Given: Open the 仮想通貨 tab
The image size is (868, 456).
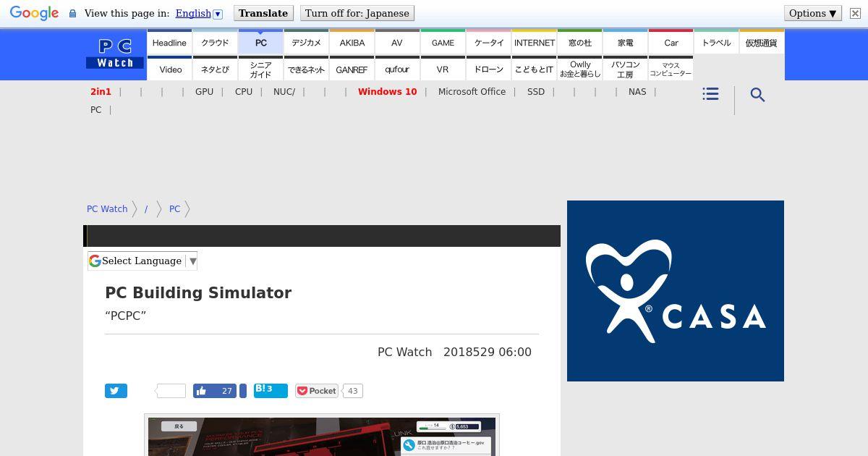Looking at the screenshot, I should click(x=762, y=43).
